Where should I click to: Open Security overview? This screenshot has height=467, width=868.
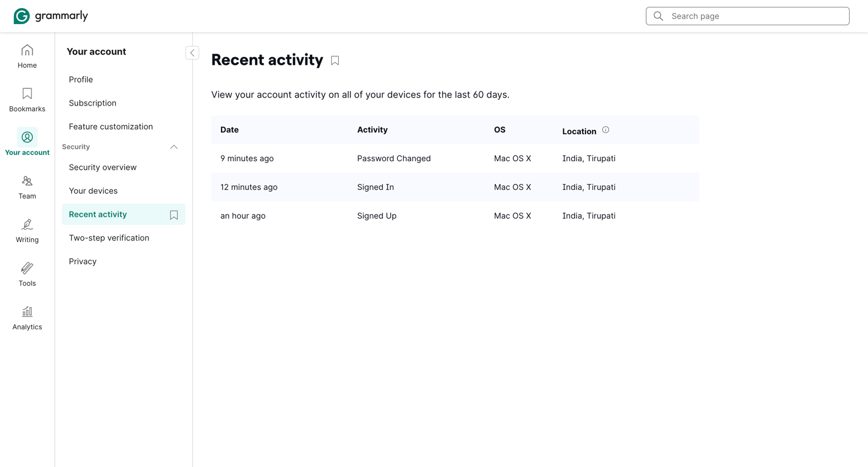[103, 168]
